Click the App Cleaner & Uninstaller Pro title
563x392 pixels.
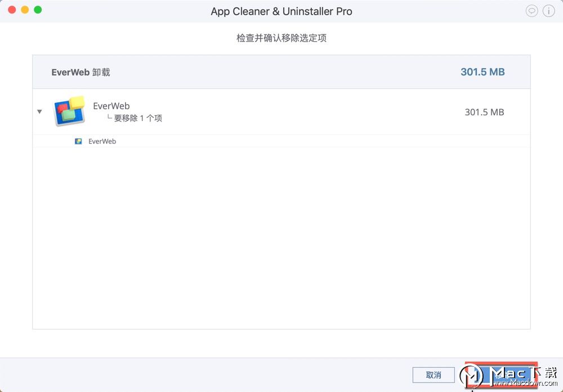(281, 11)
